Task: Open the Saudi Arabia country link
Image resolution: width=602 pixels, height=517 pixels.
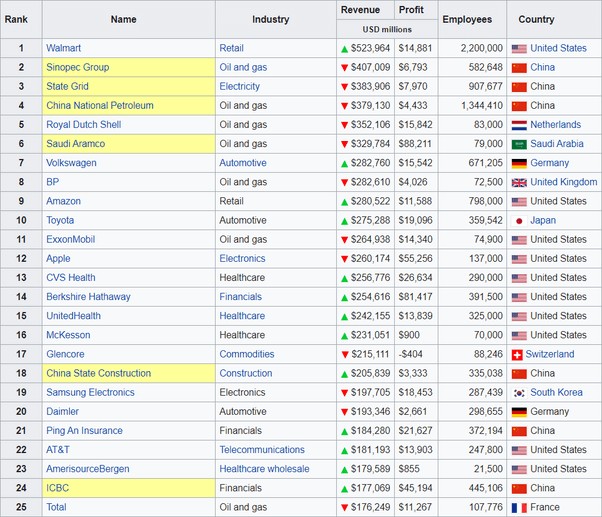Action: (x=557, y=144)
